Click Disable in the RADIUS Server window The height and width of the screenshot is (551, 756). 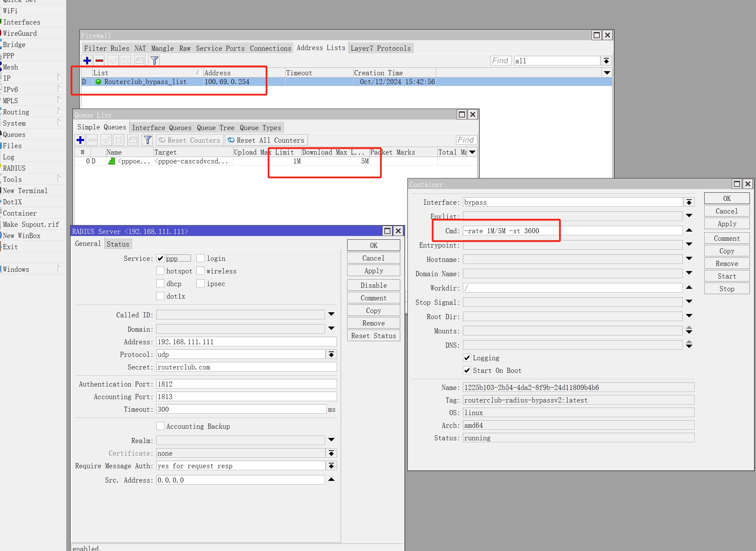374,285
